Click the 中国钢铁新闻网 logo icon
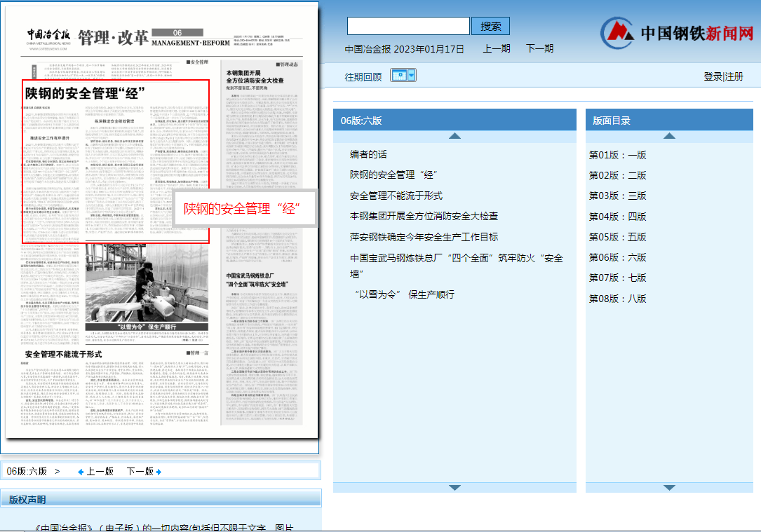 click(617, 31)
